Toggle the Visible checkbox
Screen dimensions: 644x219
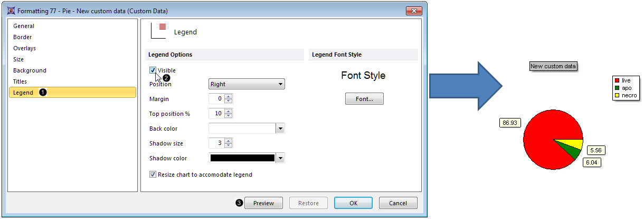tap(153, 70)
